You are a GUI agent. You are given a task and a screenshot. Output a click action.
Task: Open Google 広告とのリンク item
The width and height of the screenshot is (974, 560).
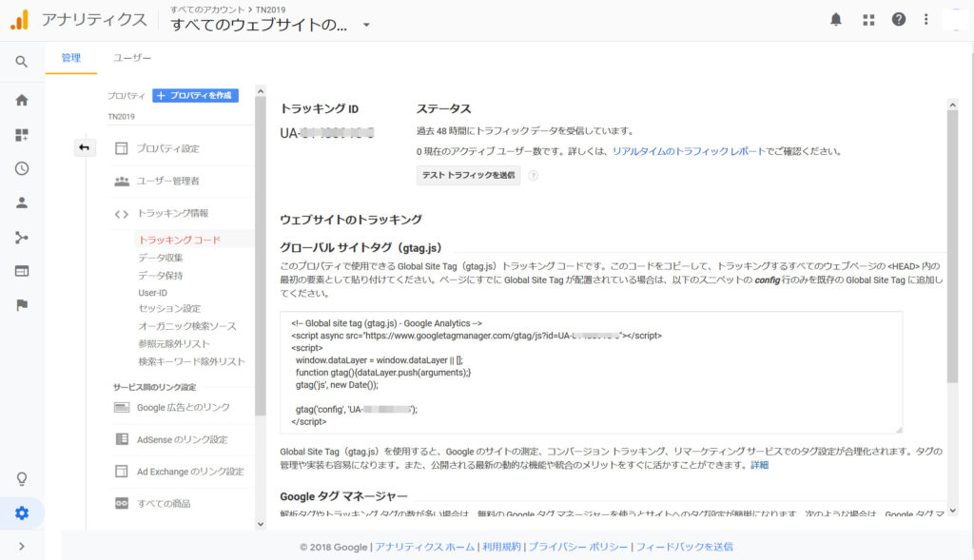(x=182, y=407)
